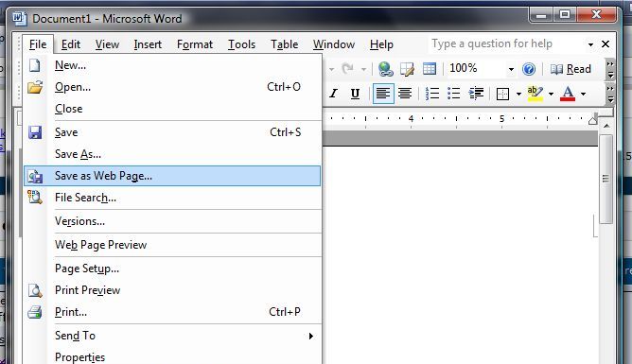Open the help question history dropdown
The height and width of the screenshot is (364, 632).
pyautogui.click(x=590, y=44)
